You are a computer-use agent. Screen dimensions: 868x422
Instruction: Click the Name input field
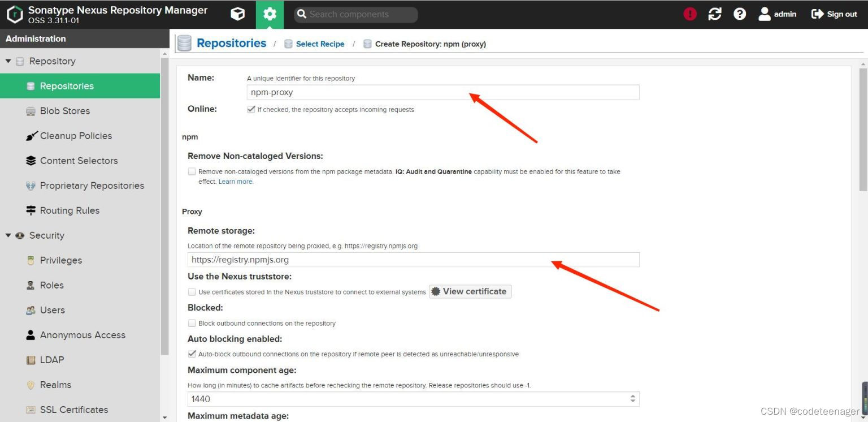[443, 92]
